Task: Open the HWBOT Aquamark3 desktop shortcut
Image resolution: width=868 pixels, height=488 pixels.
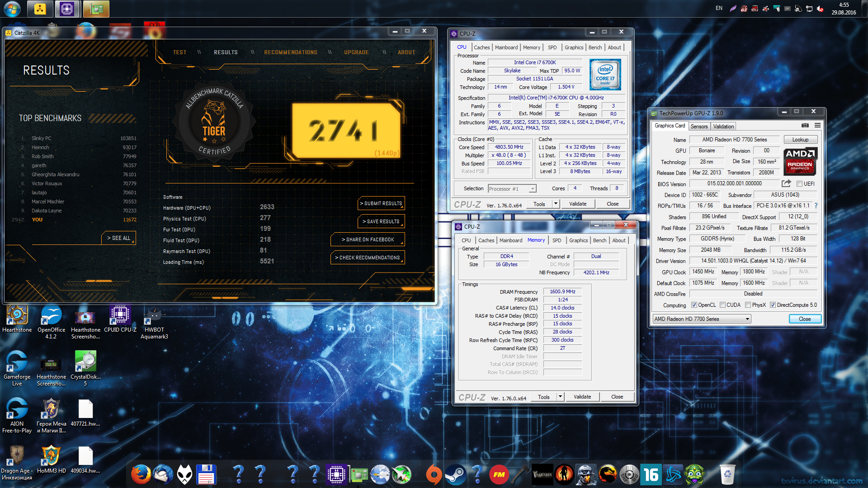Action: [154, 322]
